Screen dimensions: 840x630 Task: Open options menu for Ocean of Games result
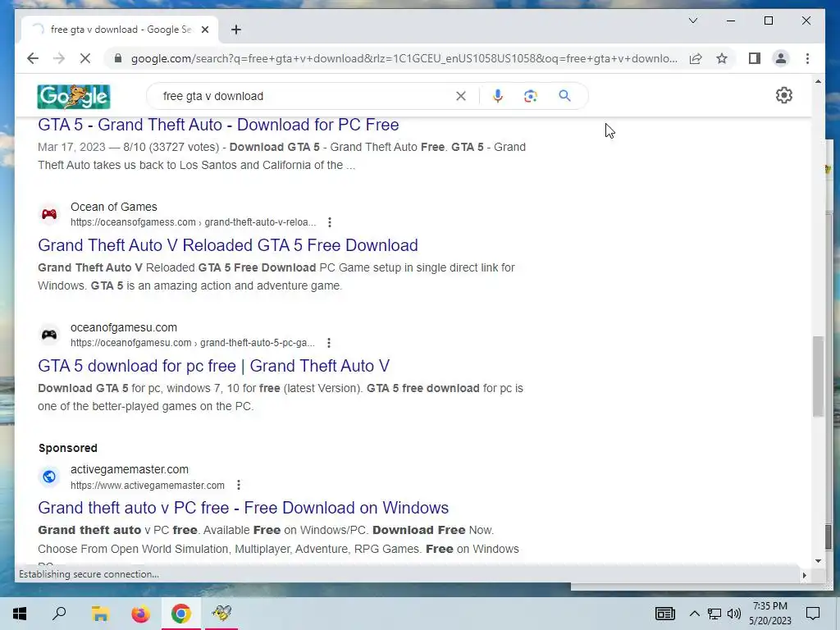point(330,221)
